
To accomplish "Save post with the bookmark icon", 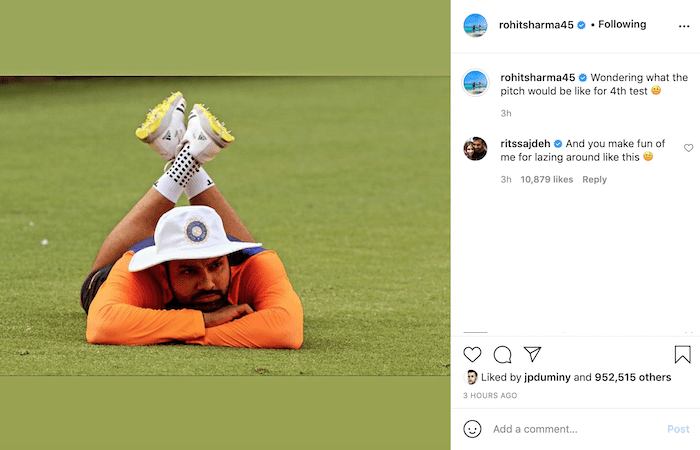I will pos(683,354).
